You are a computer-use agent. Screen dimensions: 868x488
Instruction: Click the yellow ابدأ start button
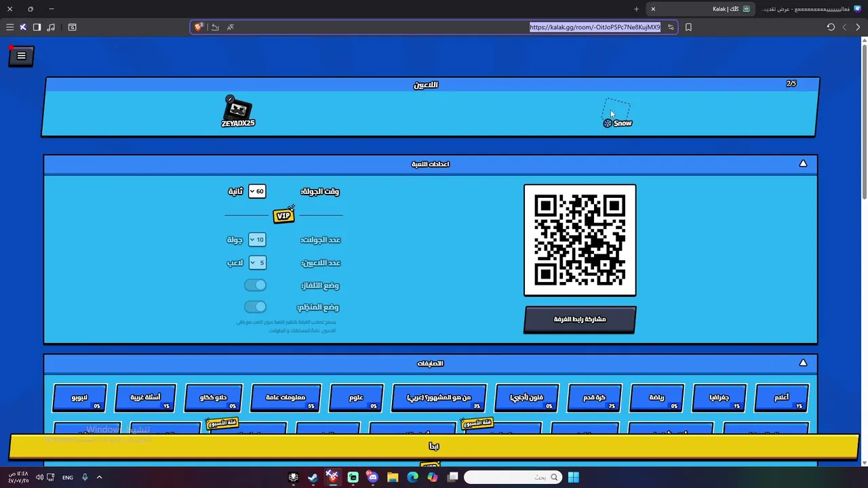434,446
